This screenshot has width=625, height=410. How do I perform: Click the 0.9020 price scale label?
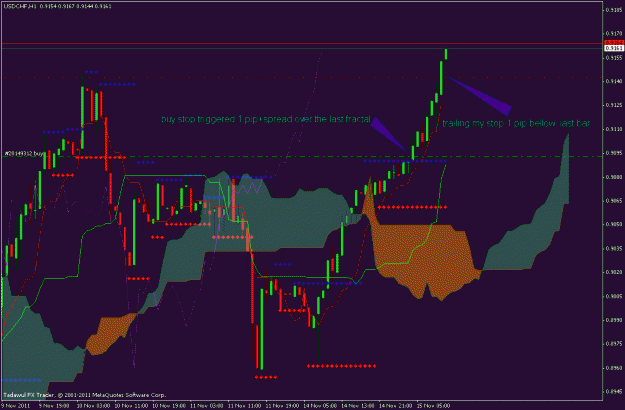[614, 273]
